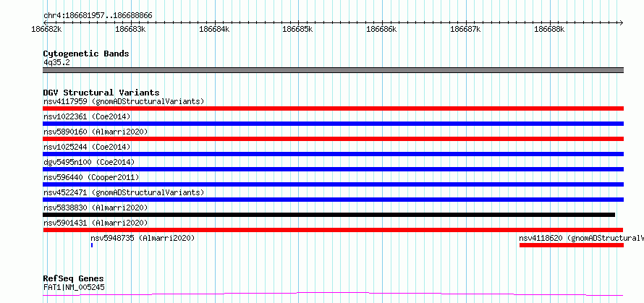Select the nsv5838830 (Almarri2020) label
The image size is (644, 303).
[96, 208]
